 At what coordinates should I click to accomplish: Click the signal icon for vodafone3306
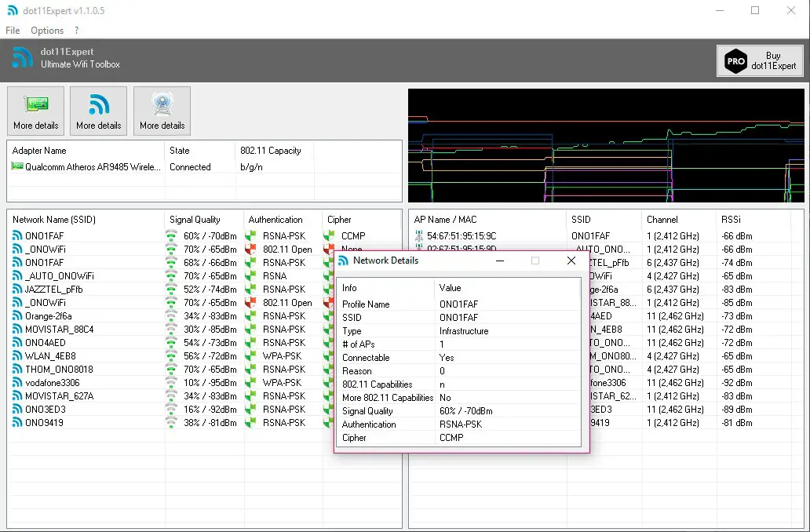pos(171,383)
